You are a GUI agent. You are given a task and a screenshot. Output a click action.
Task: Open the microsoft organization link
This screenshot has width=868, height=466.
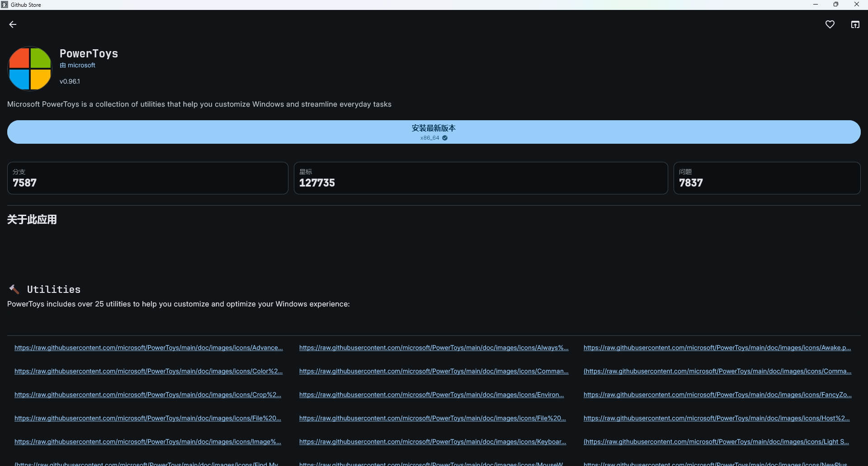coord(81,65)
